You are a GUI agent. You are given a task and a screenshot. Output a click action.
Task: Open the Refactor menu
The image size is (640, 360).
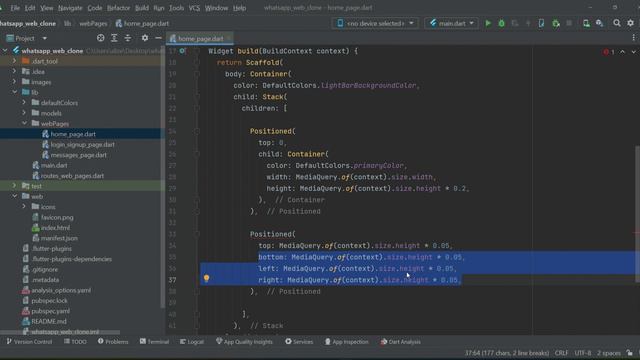coord(118,8)
